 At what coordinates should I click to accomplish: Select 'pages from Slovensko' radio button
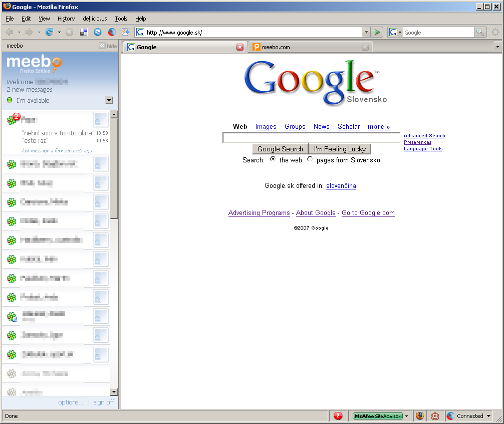(310, 159)
